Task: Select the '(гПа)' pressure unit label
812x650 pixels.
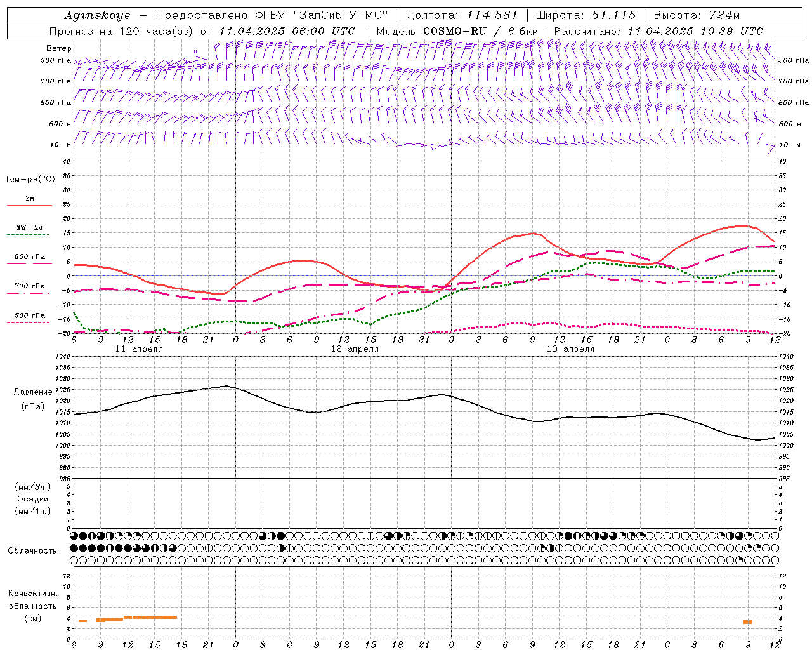Action: pos(32,406)
